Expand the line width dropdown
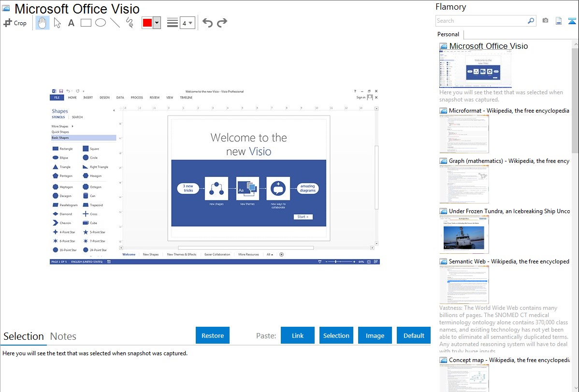This screenshot has height=392, width=579. click(187, 23)
